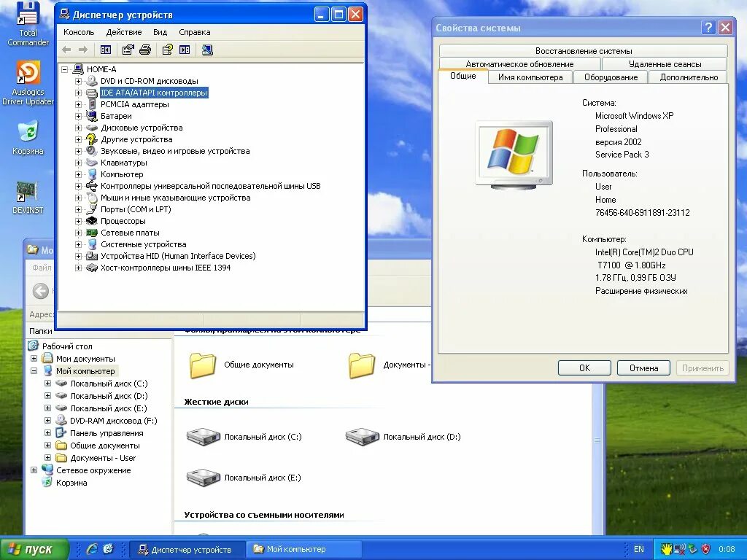Collapse the HOME-A root node
Screen dimensions: 747x560
click(64, 69)
